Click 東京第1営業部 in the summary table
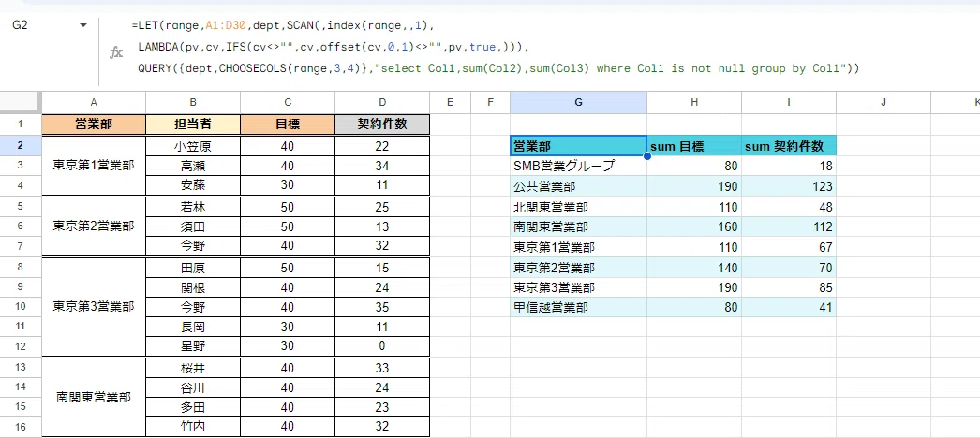The height and width of the screenshot is (438, 980). tap(578, 248)
